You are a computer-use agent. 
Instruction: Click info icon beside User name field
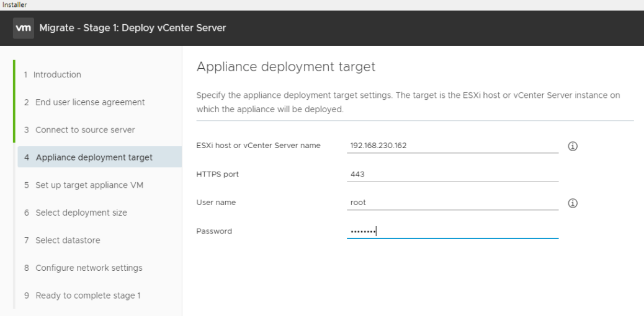click(573, 203)
